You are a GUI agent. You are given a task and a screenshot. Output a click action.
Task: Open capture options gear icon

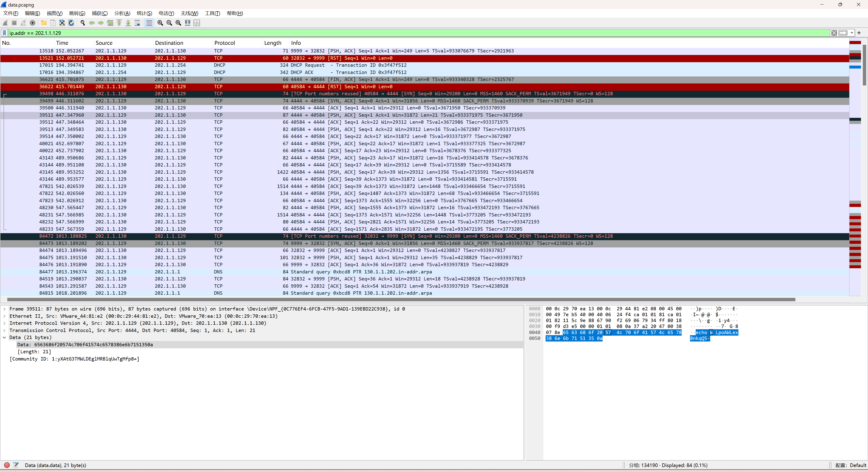tap(33, 23)
